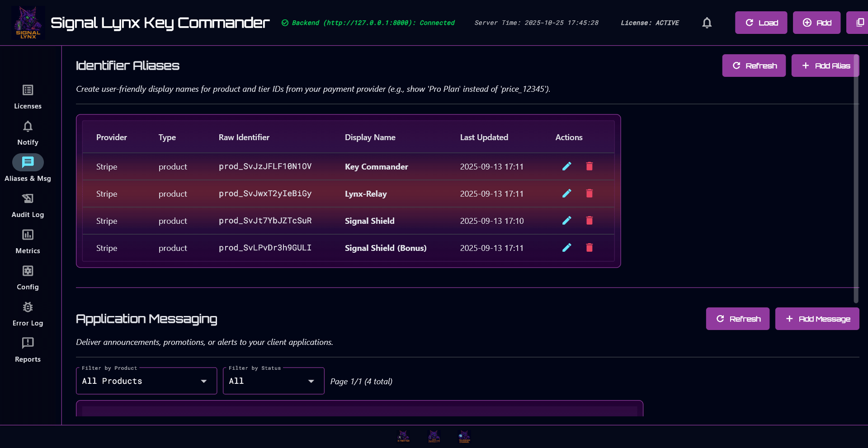Refresh the Application Messaging list
868x448 pixels.
click(x=738, y=319)
